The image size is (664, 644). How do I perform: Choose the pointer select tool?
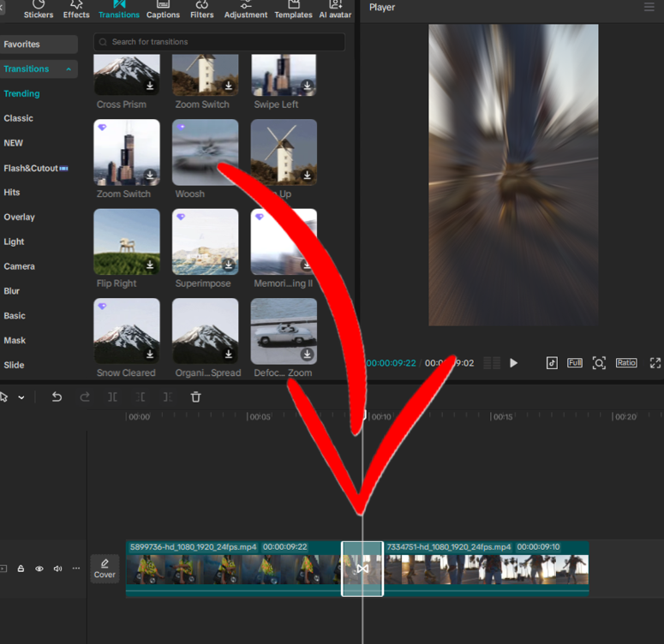pyautogui.click(x=4, y=397)
